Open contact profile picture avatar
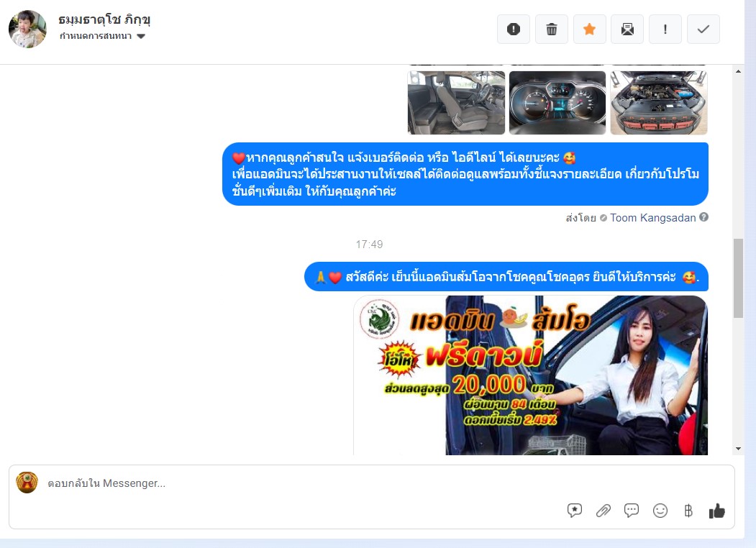 (27, 29)
